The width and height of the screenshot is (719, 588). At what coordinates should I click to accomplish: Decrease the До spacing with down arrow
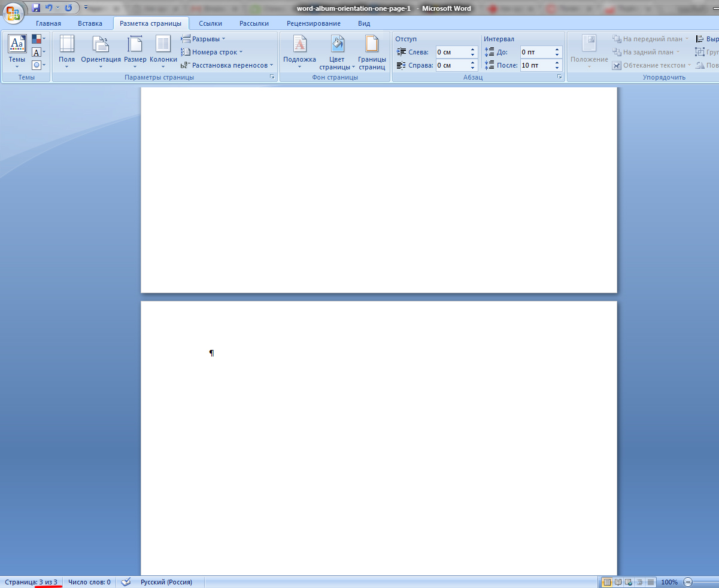click(x=557, y=55)
